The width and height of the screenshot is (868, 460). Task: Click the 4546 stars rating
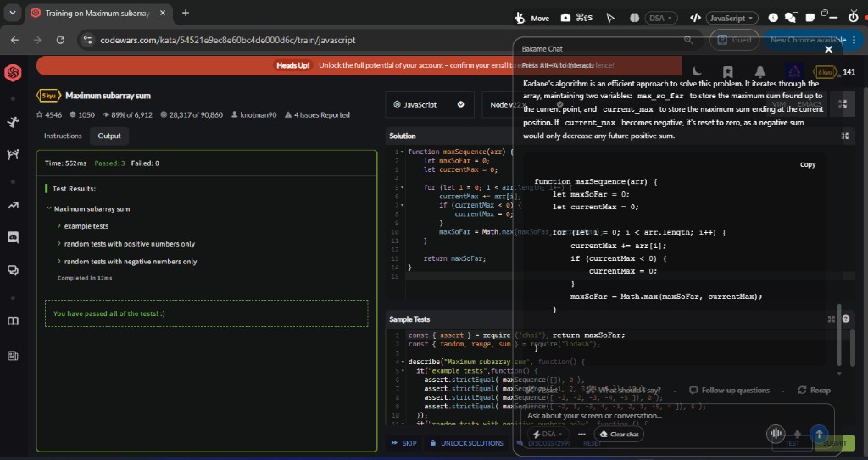click(49, 114)
